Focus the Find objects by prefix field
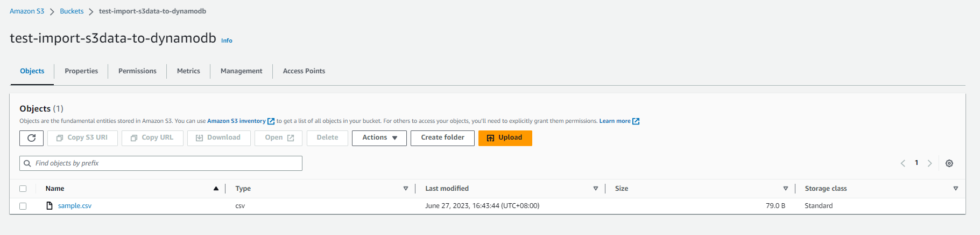This screenshot has height=235, width=980. point(161,163)
